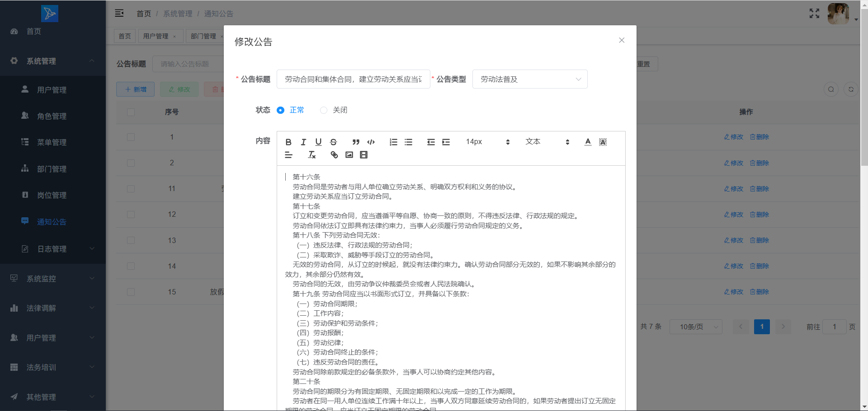Insert a code block in editor
Image resolution: width=868 pixels, height=411 pixels.
pos(371,142)
